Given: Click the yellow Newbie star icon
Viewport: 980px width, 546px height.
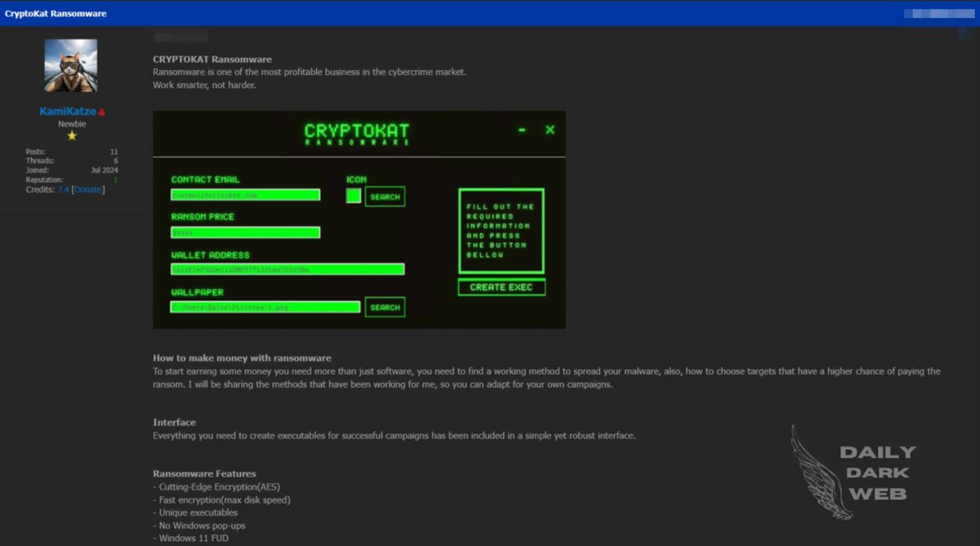Looking at the screenshot, I should tap(71, 135).
